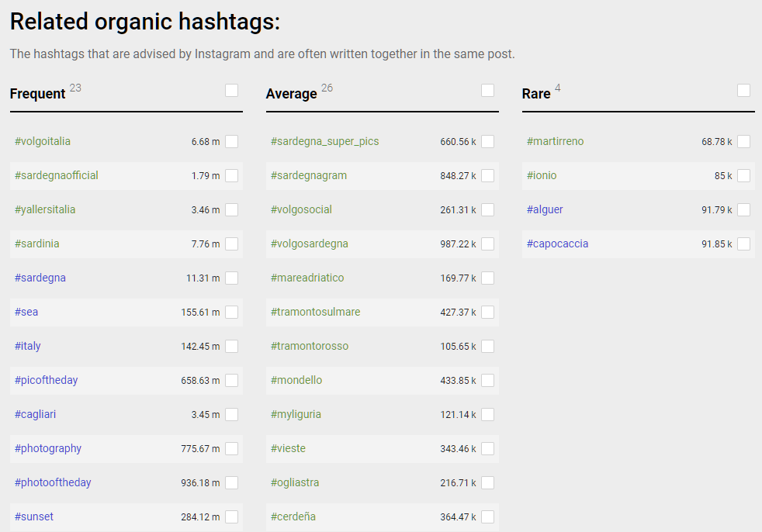This screenshot has width=762, height=532.
Task: Check the box next to #sardegnaofficial
Action: 232,175
